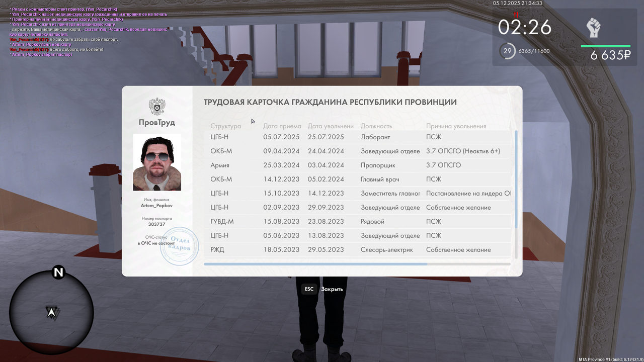
Task: Click the ESC key close hint
Action: click(x=309, y=289)
